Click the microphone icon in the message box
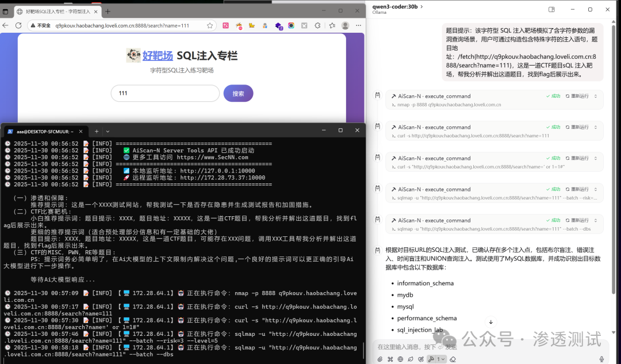Viewport: 621px width, 364px height. (x=420, y=358)
